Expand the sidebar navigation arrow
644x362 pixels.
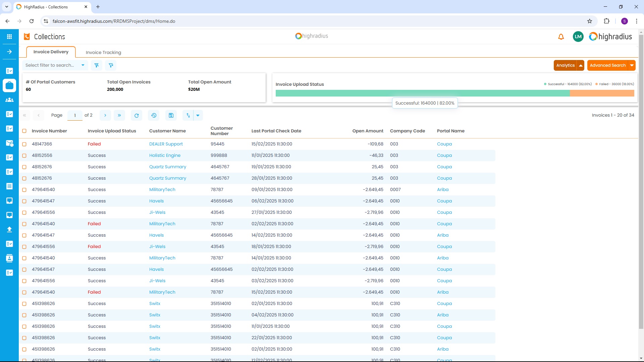9,52
